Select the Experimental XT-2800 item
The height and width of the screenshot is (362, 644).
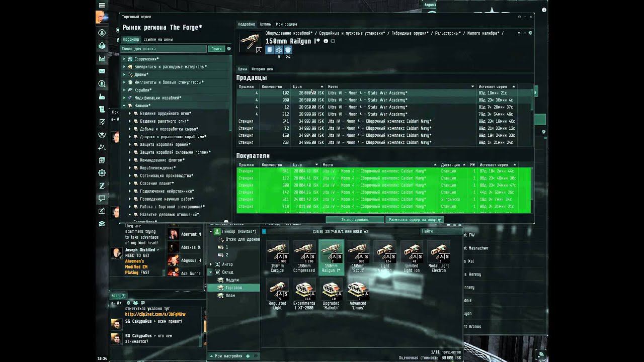pyautogui.click(x=304, y=295)
